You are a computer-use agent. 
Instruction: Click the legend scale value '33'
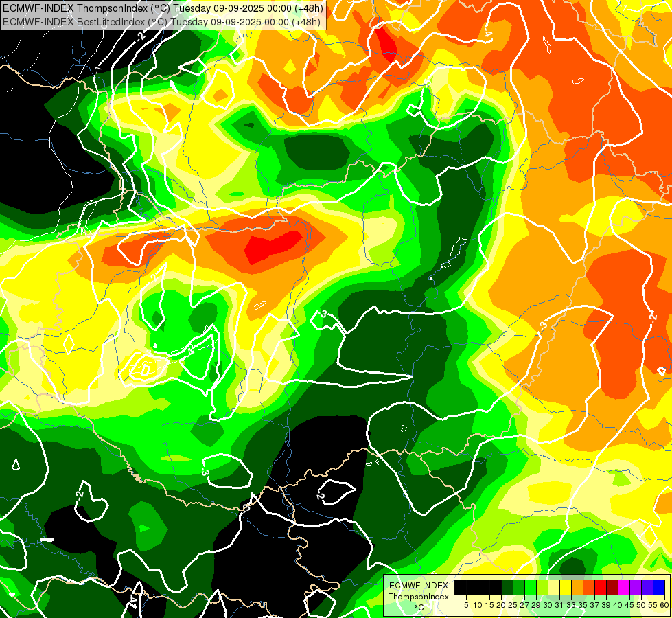pos(571,605)
